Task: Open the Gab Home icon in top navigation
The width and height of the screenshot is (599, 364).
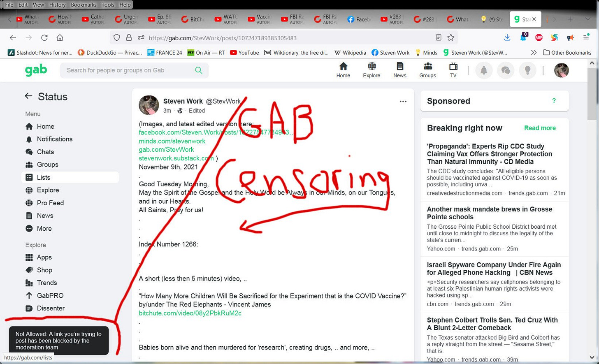Action: 343,70
